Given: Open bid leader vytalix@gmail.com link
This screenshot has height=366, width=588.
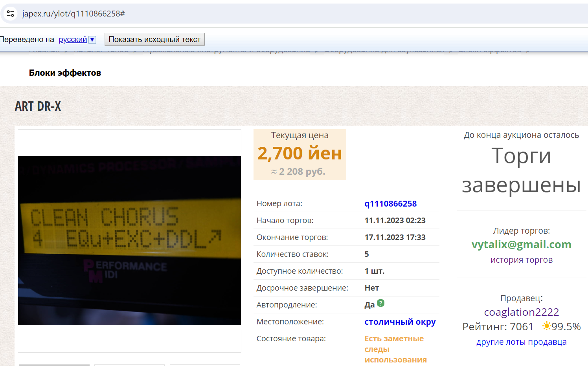Looking at the screenshot, I should (x=522, y=244).
